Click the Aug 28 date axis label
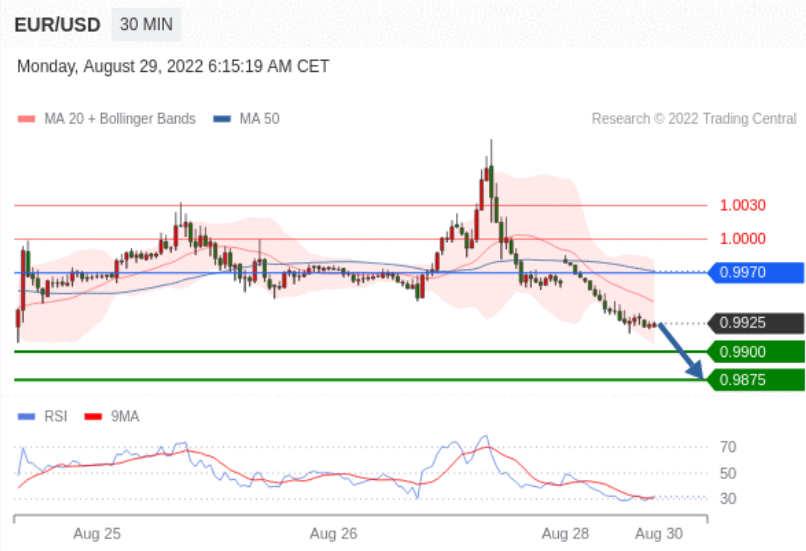The image size is (806, 551). 565,534
